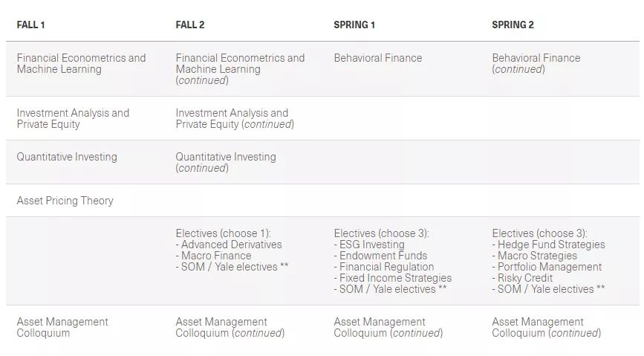Choose the Macro Finance elective
This screenshot has width=644, height=356.
click(218, 256)
